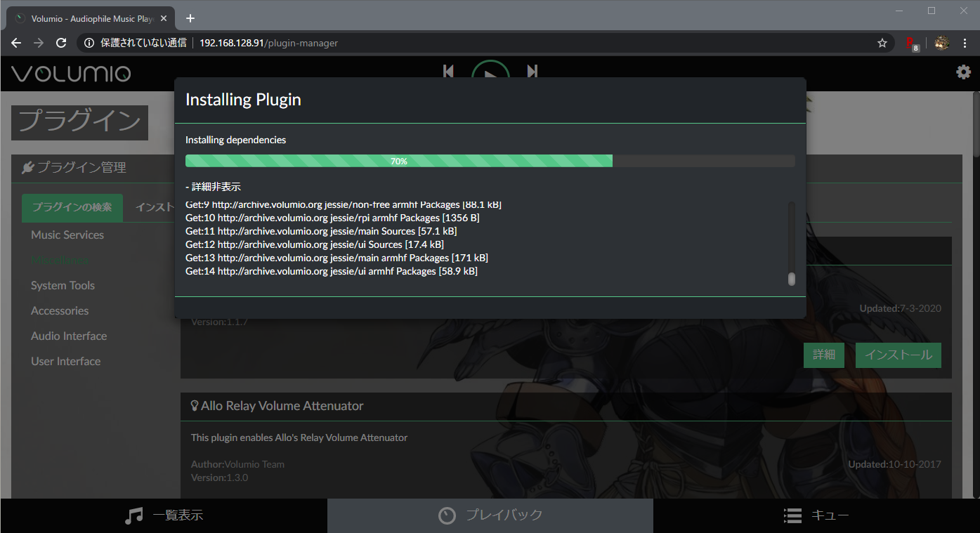980x533 pixels.
Task: Click Version:1.3.0 text
Action: tap(219, 478)
